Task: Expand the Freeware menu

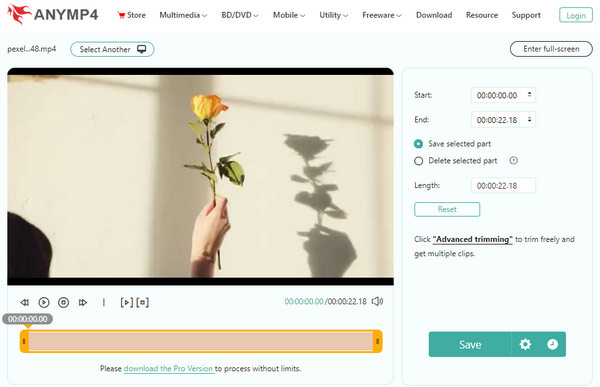Action: click(x=382, y=15)
